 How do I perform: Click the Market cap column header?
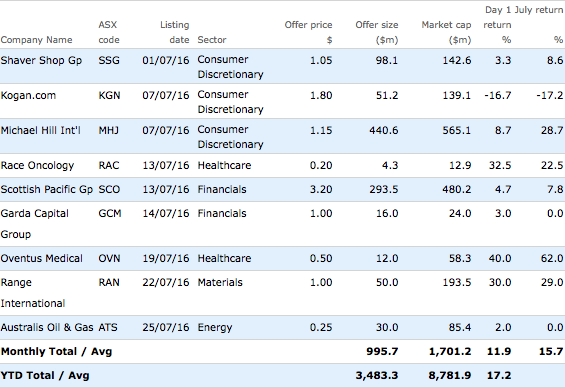tap(446, 32)
